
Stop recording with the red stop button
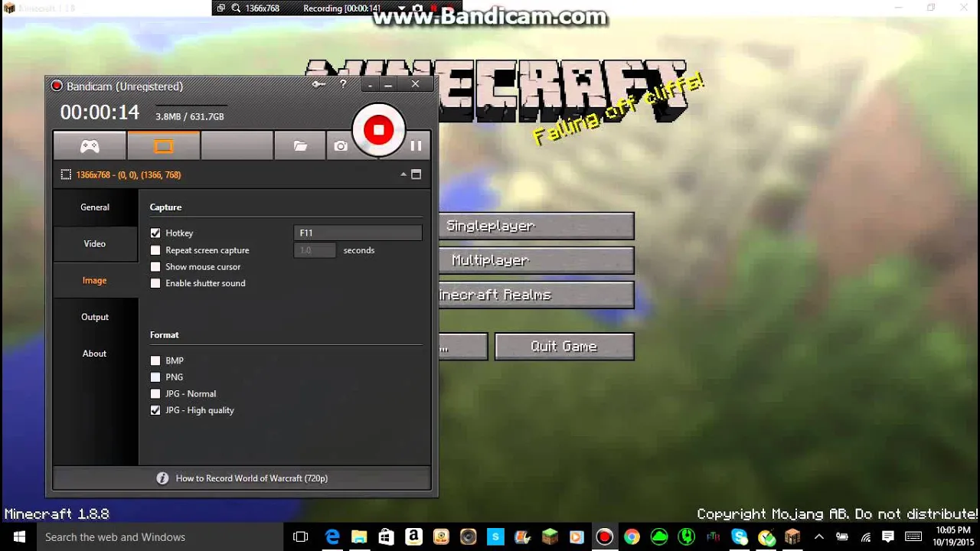[378, 130]
